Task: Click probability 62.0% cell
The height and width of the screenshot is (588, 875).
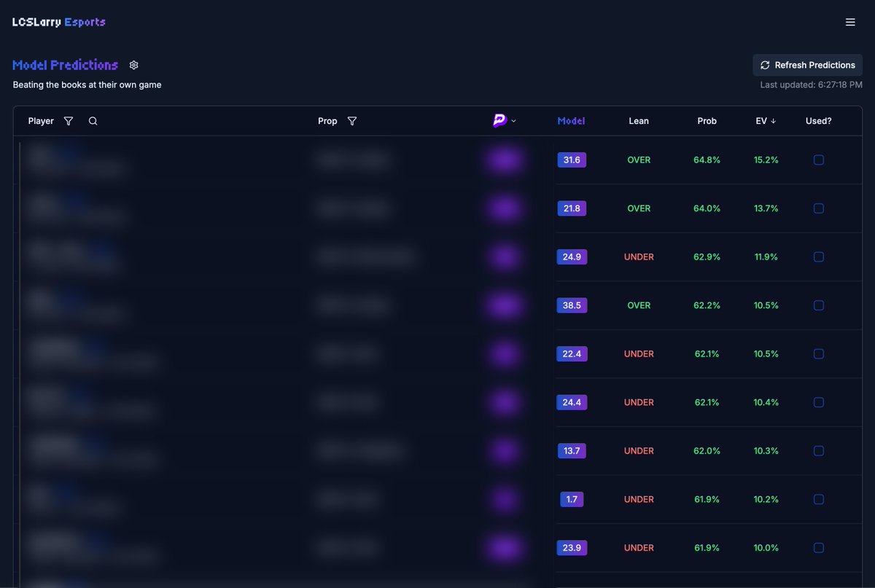Action: tap(707, 450)
